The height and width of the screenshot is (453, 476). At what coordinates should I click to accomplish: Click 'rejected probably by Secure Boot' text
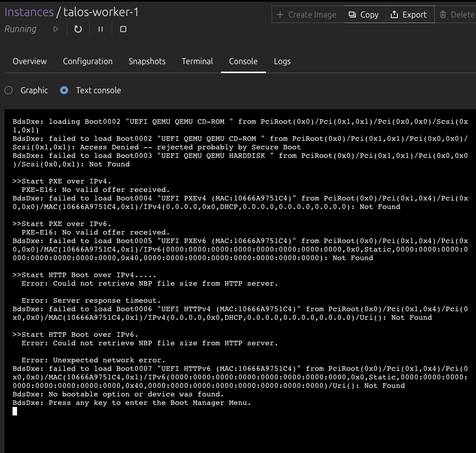pos(228,147)
